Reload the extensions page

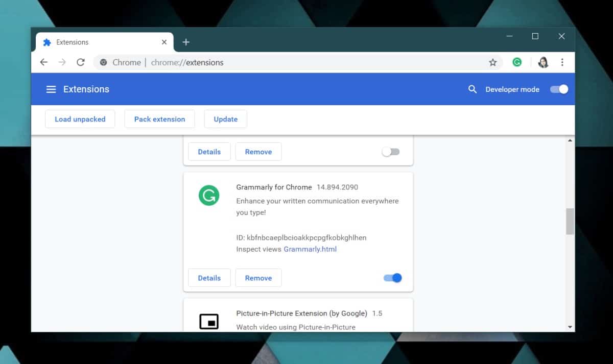click(x=81, y=62)
